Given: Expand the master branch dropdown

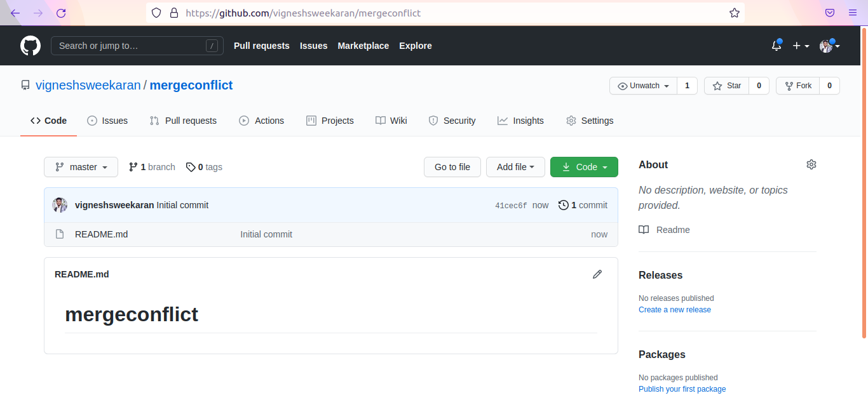Looking at the screenshot, I should (81, 167).
